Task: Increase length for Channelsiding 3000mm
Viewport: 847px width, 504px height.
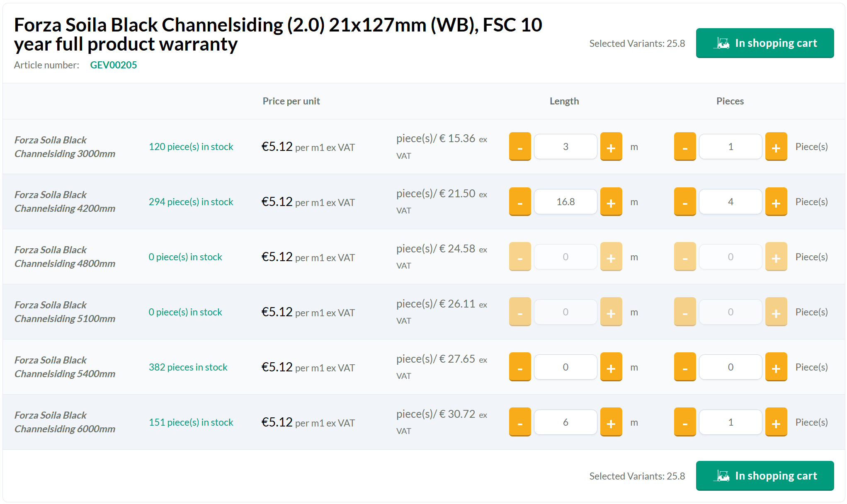Action: (611, 147)
